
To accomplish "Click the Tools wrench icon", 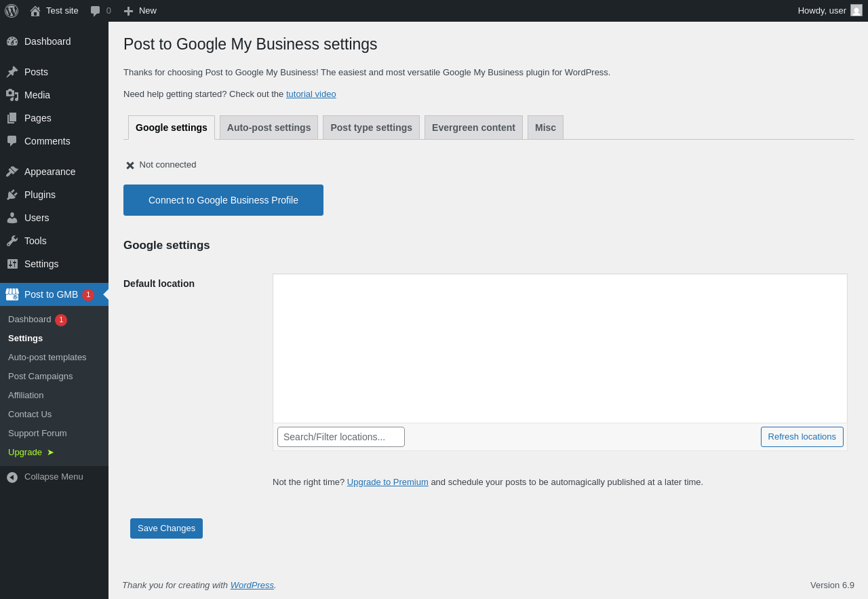I will (x=12, y=241).
